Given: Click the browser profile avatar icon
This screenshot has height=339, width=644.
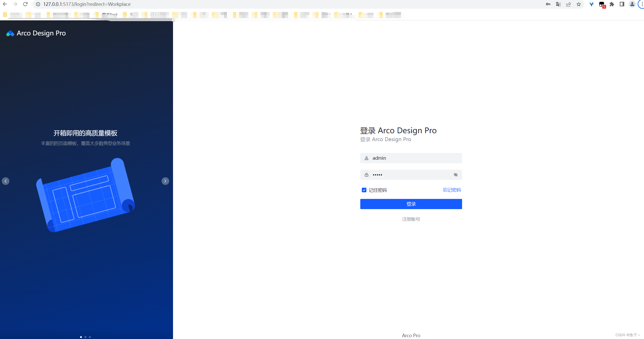Looking at the screenshot, I should pos(632,4).
